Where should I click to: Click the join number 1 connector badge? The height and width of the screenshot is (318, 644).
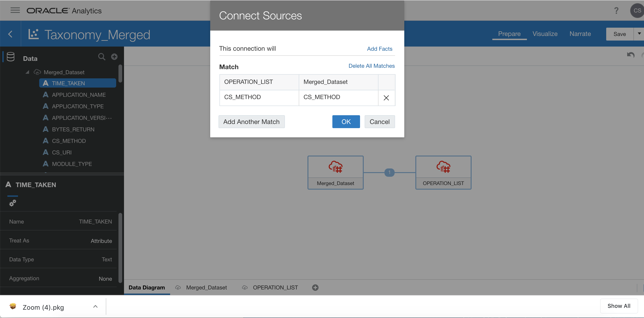pyautogui.click(x=389, y=172)
